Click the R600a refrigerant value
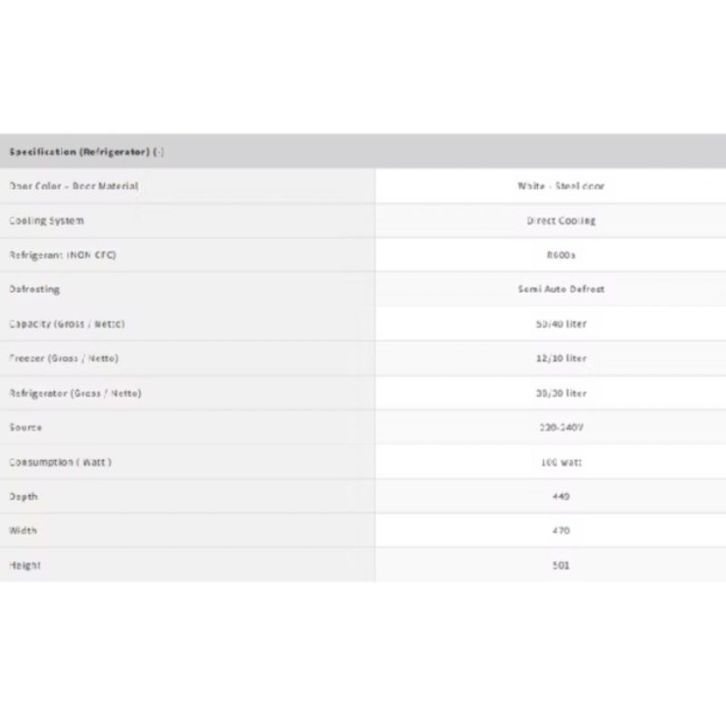 coord(560,255)
